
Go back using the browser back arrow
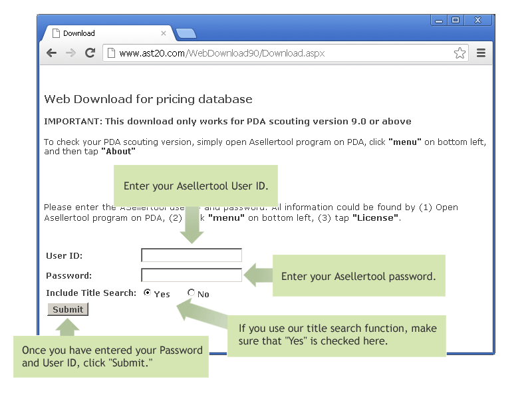coord(52,53)
